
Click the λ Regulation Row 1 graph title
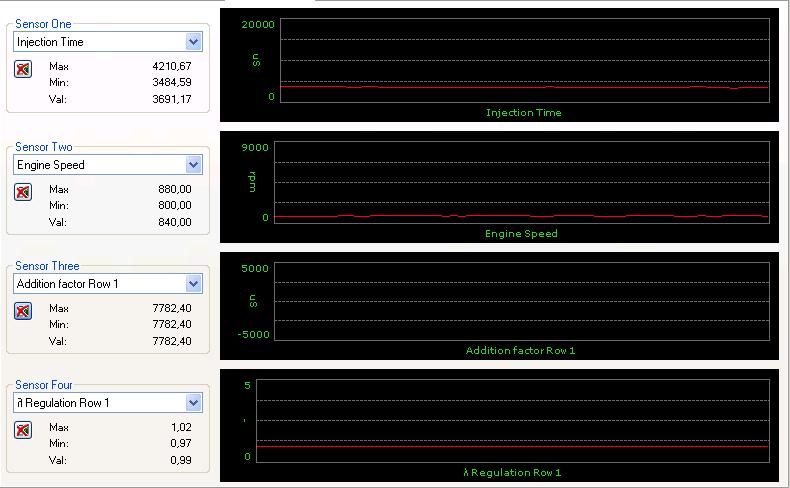(512, 472)
